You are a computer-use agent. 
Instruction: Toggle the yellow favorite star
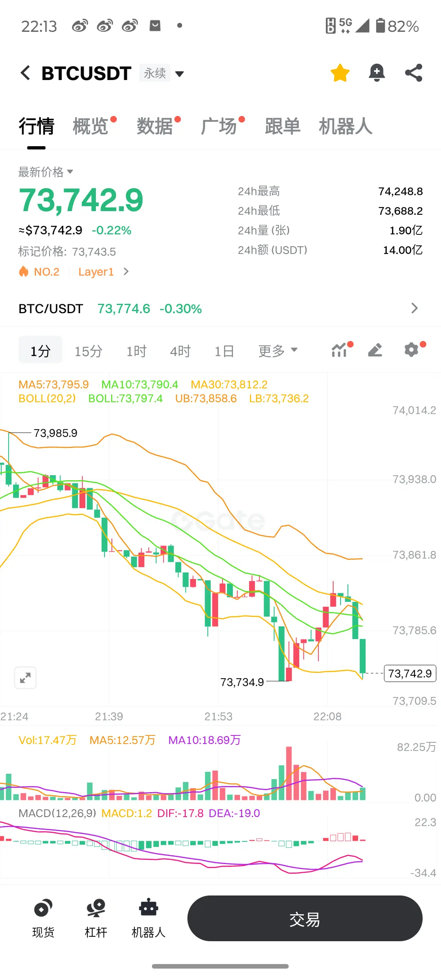340,73
